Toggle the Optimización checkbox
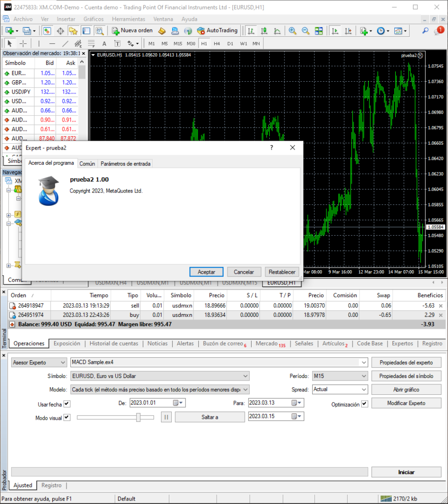The height and width of the screenshot is (504, 448). [x=364, y=404]
